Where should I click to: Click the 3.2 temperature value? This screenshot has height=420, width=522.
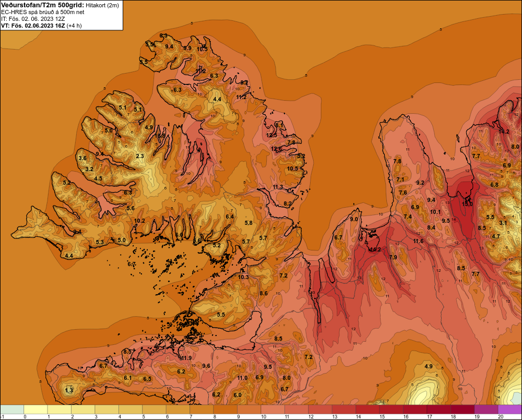89,169
